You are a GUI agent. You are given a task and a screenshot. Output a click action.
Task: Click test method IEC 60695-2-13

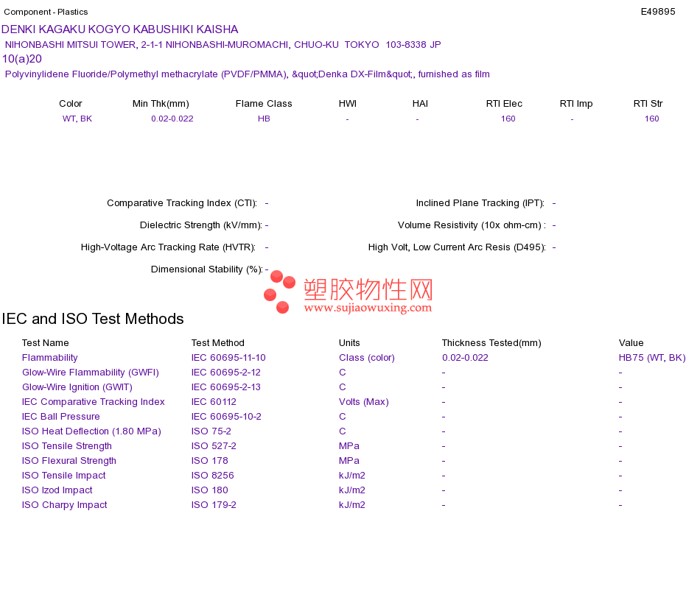coord(226,387)
